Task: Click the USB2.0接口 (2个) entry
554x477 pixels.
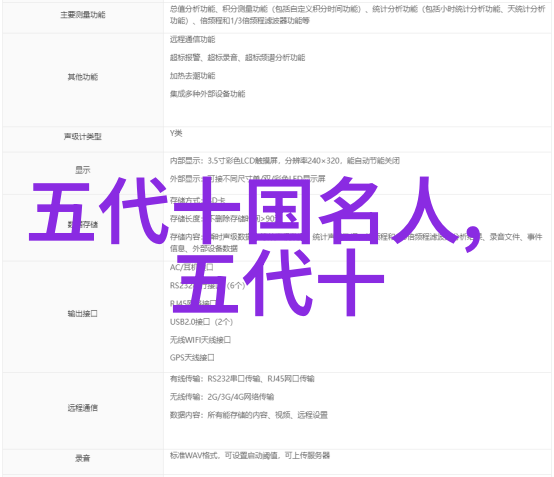Action: pyautogui.click(x=201, y=322)
